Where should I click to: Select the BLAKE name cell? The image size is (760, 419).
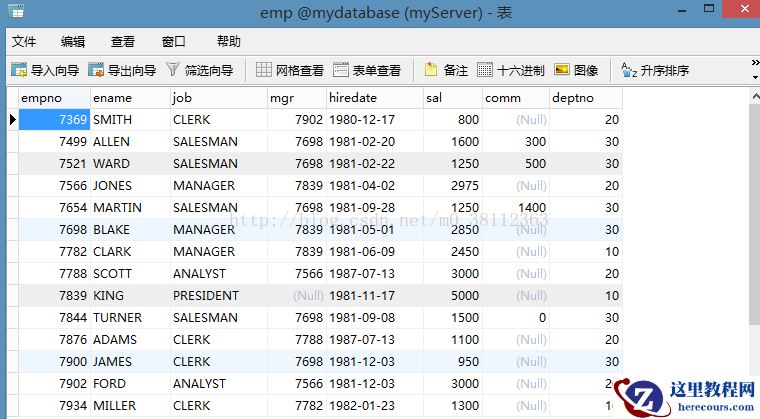pos(130,229)
